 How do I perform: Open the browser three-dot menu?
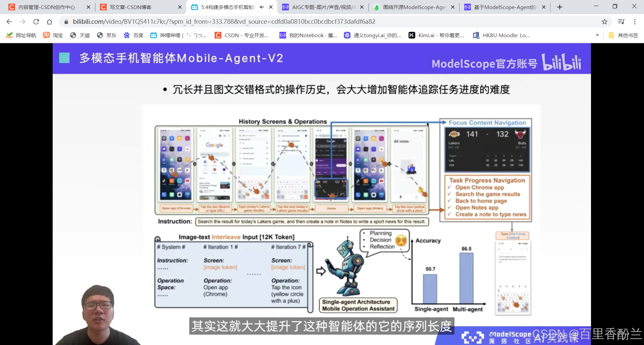tap(635, 22)
